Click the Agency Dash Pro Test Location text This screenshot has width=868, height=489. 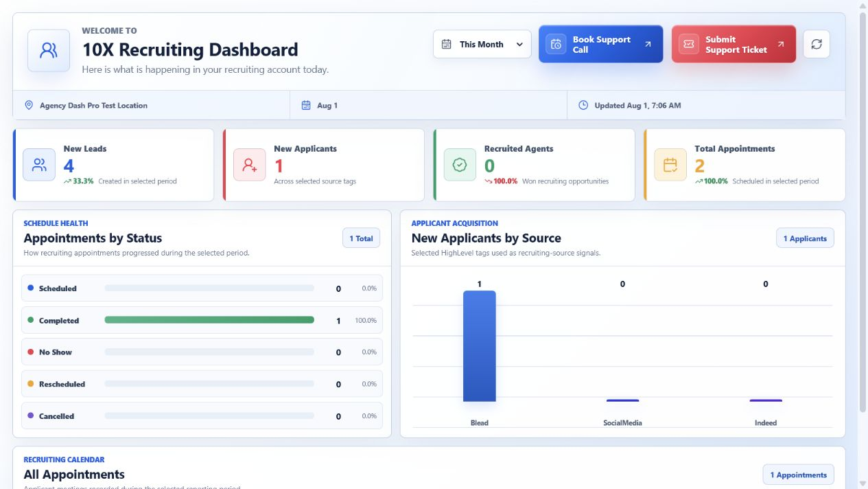pos(93,106)
